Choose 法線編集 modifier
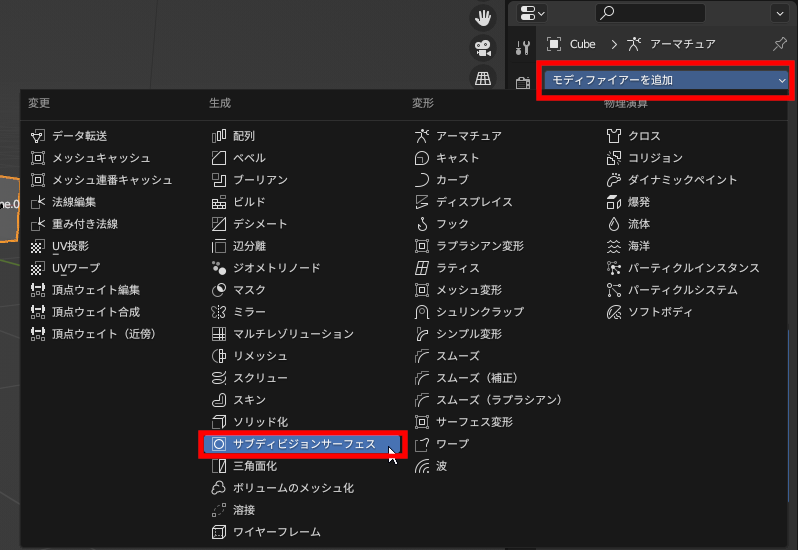 (63, 202)
